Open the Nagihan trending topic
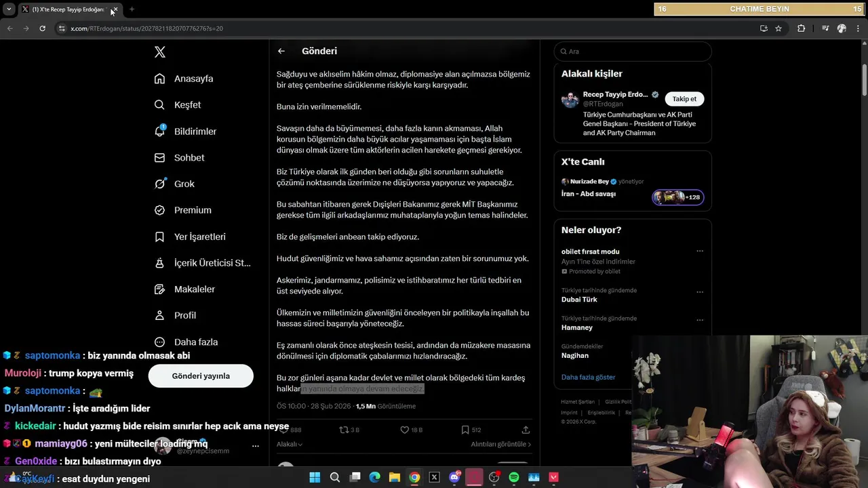The height and width of the screenshot is (488, 868). (575, 356)
